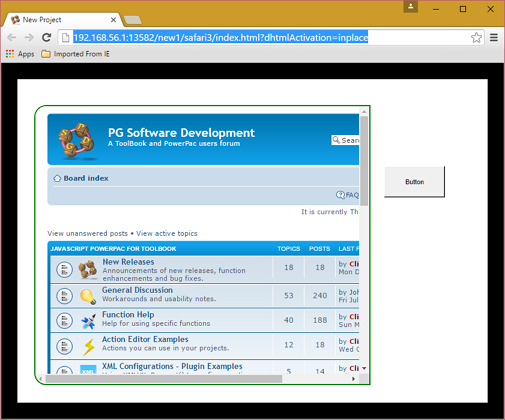Select the New Project tab

tap(62, 20)
